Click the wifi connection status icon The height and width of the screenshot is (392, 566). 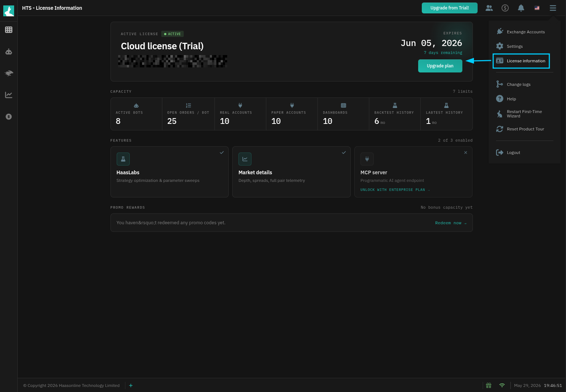coord(502,385)
